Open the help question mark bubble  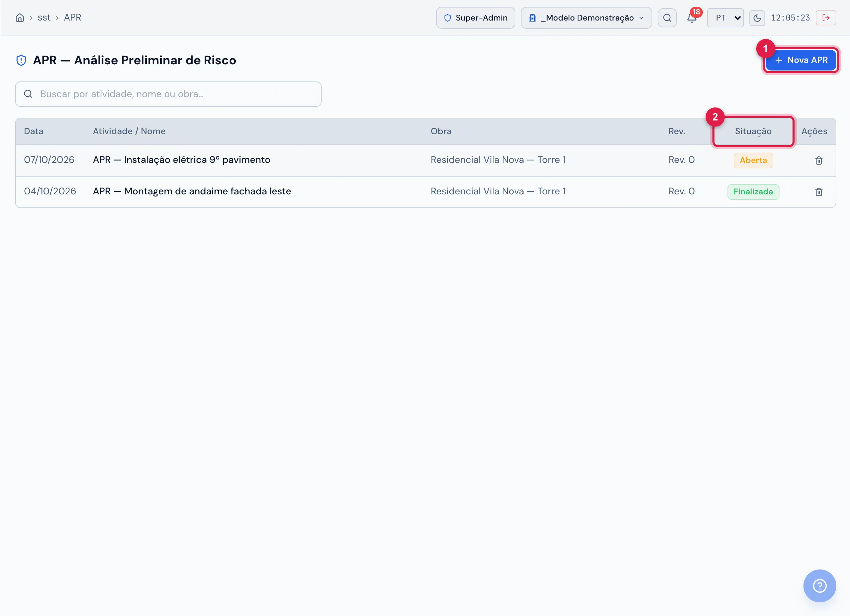pyautogui.click(x=820, y=586)
